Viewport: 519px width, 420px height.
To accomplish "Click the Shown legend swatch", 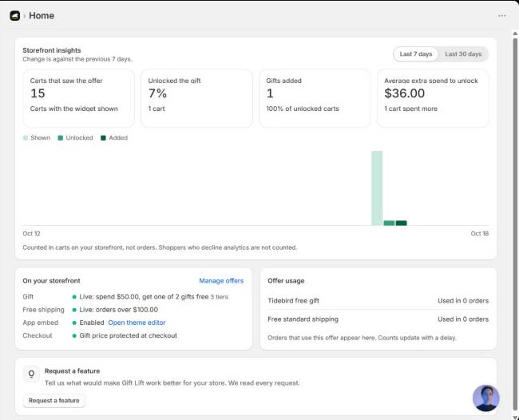I will pyautogui.click(x=26, y=137).
